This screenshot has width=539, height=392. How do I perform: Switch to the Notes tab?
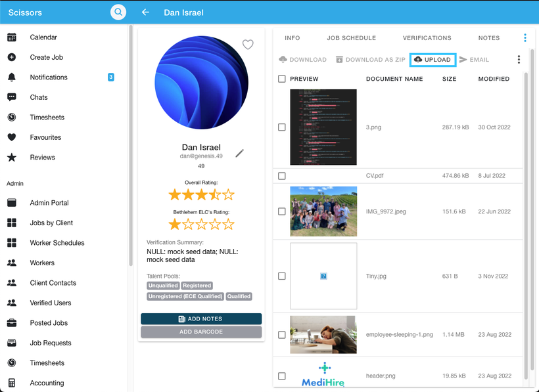click(x=489, y=38)
